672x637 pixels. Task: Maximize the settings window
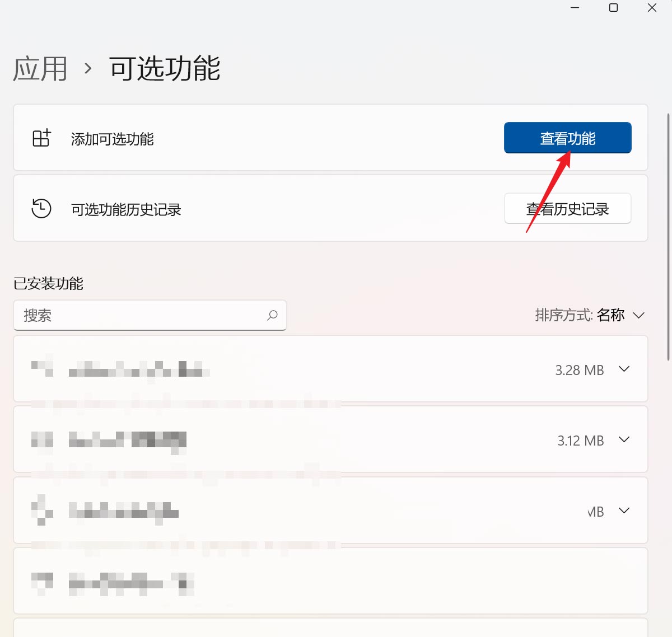[x=613, y=8]
